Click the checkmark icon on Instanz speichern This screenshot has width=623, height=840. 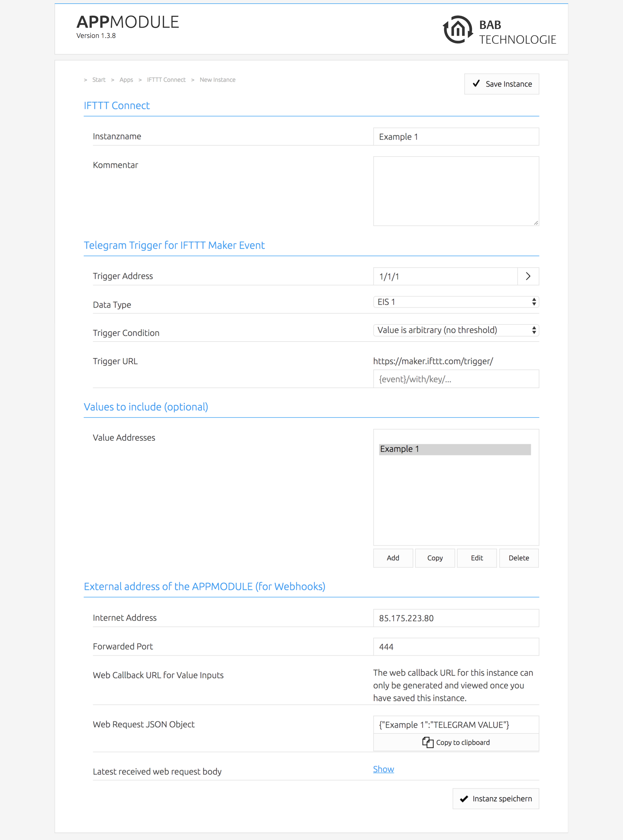464,799
